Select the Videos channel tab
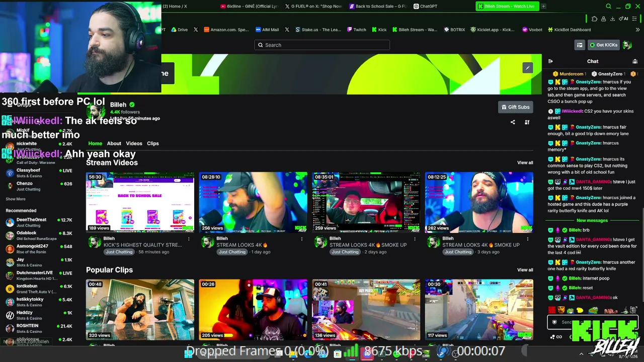 coord(134,143)
